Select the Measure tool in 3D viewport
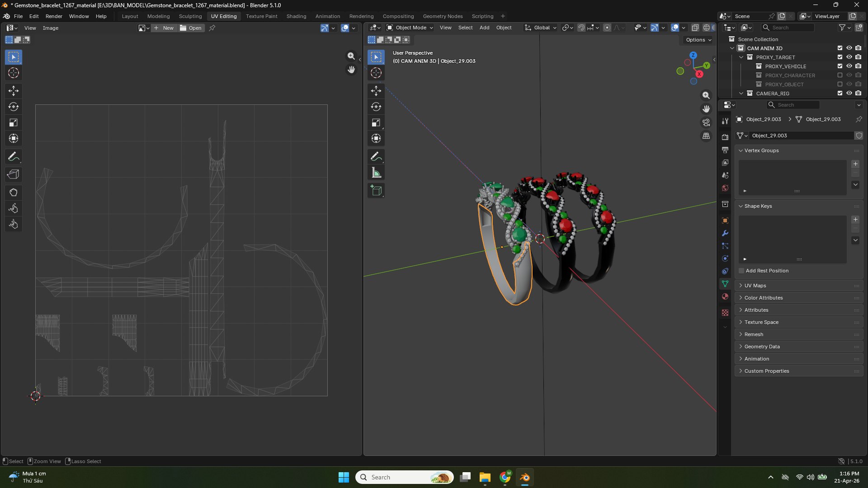The height and width of the screenshot is (488, 868). [x=376, y=173]
